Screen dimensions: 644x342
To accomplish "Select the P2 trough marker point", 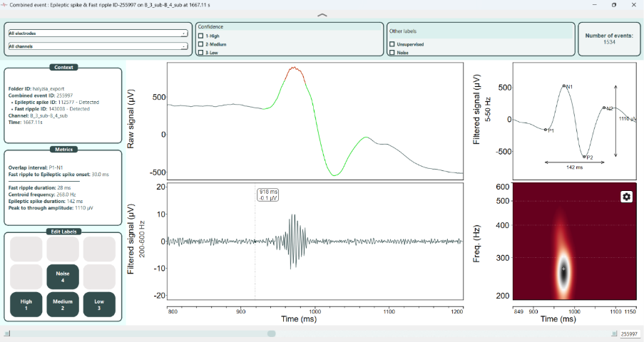I will tap(584, 157).
